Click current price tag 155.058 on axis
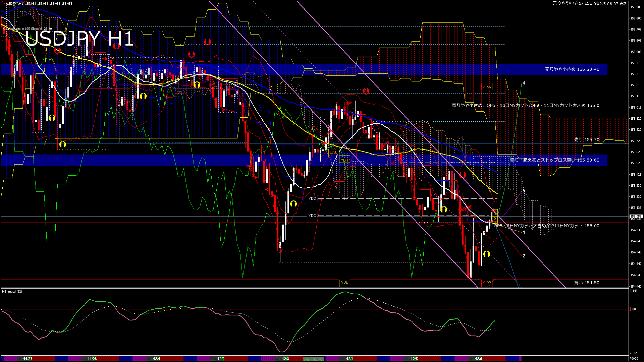644x362 pixels. [636, 217]
